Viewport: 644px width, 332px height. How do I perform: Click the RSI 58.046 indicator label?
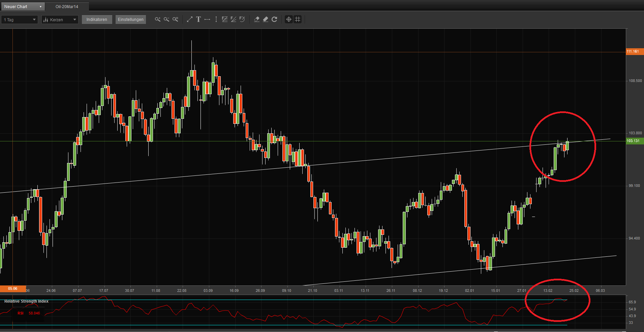point(29,313)
